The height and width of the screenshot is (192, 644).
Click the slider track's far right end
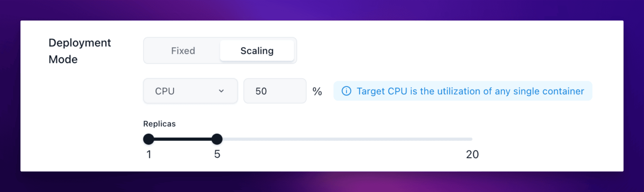pyautogui.click(x=471, y=139)
